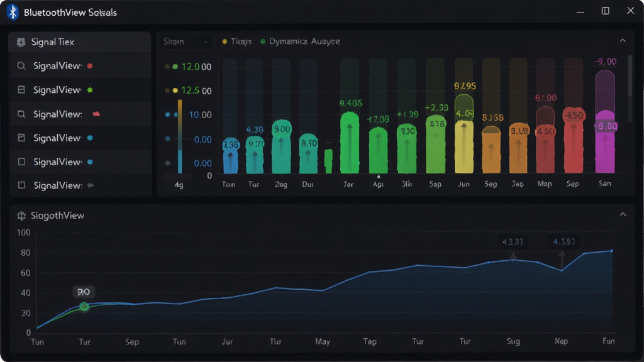This screenshot has width=644, height=362.
Task: Select the Signal Tiex header tab
Action: pos(80,42)
